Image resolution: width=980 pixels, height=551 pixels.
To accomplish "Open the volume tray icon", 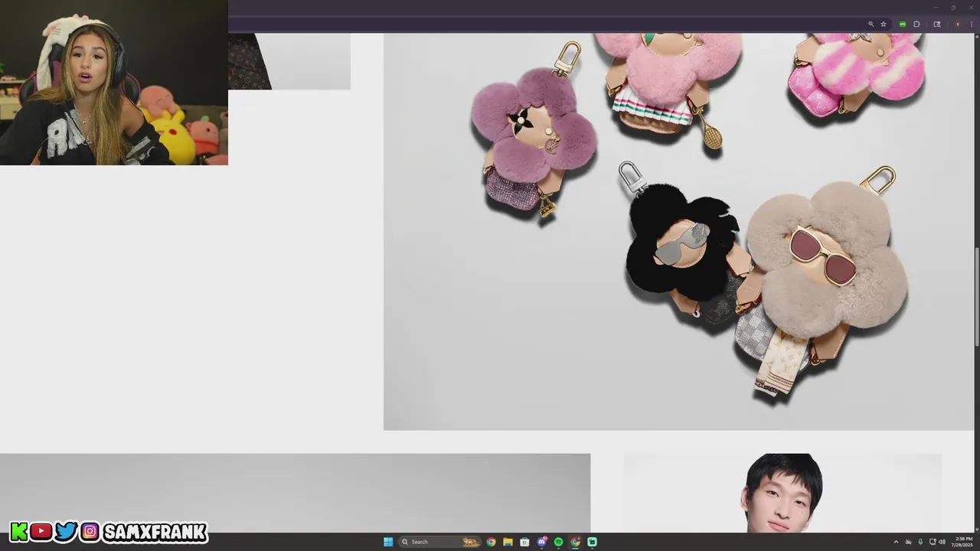I will 942,542.
